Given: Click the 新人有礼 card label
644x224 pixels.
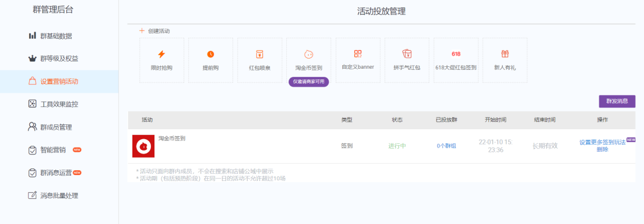Looking at the screenshot, I should coord(505,67).
